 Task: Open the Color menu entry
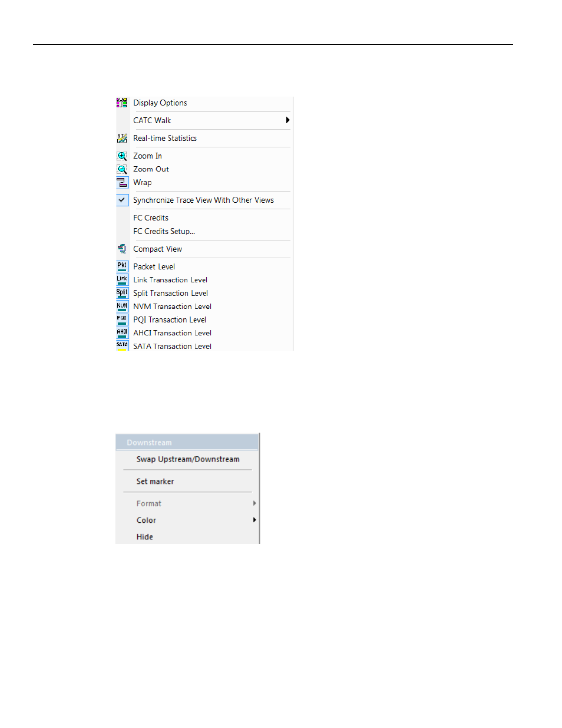coord(146,520)
